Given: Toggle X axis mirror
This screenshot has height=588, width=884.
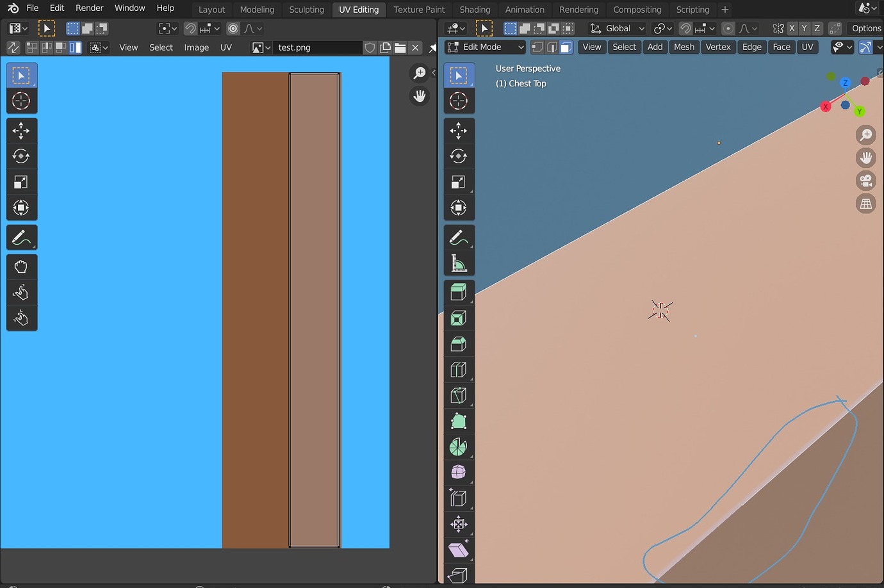Looking at the screenshot, I should pyautogui.click(x=792, y=28).
